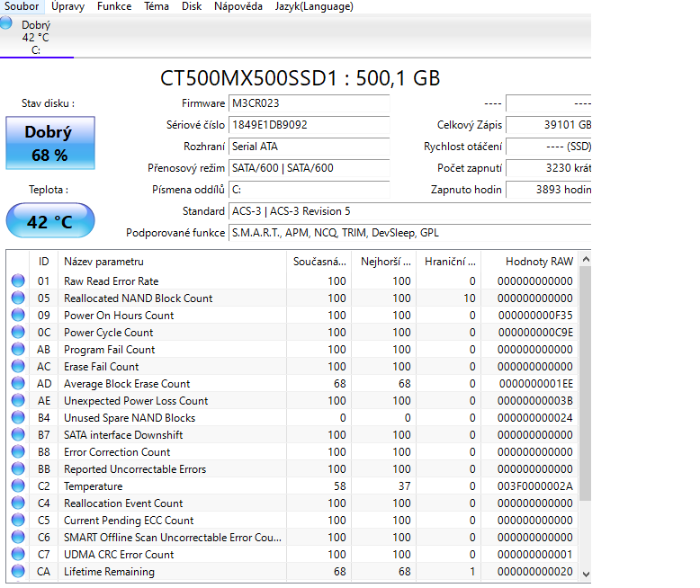
Task: Click the Hraniční column header
Action: click(x=449, y=262)
